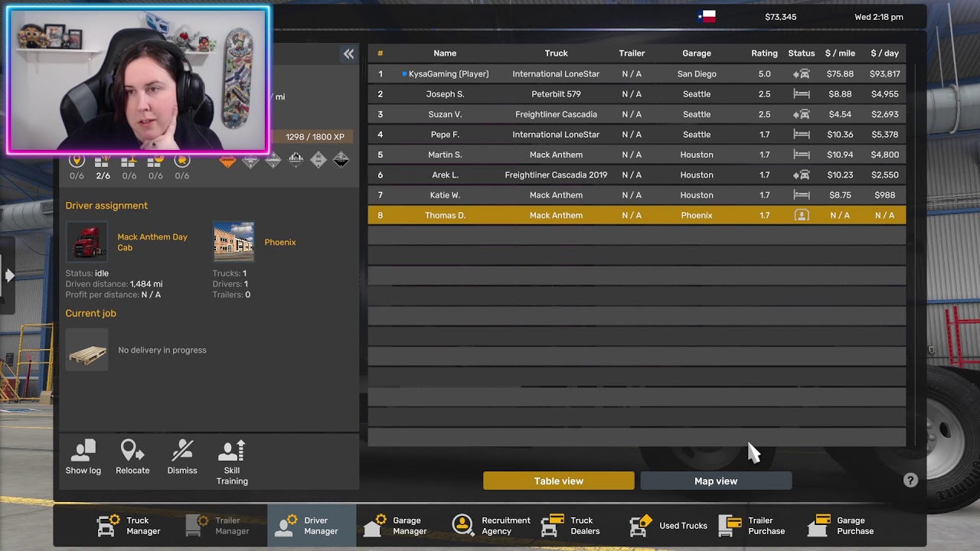Click the Long Distance skill pin icon

[x=77, y=161]
